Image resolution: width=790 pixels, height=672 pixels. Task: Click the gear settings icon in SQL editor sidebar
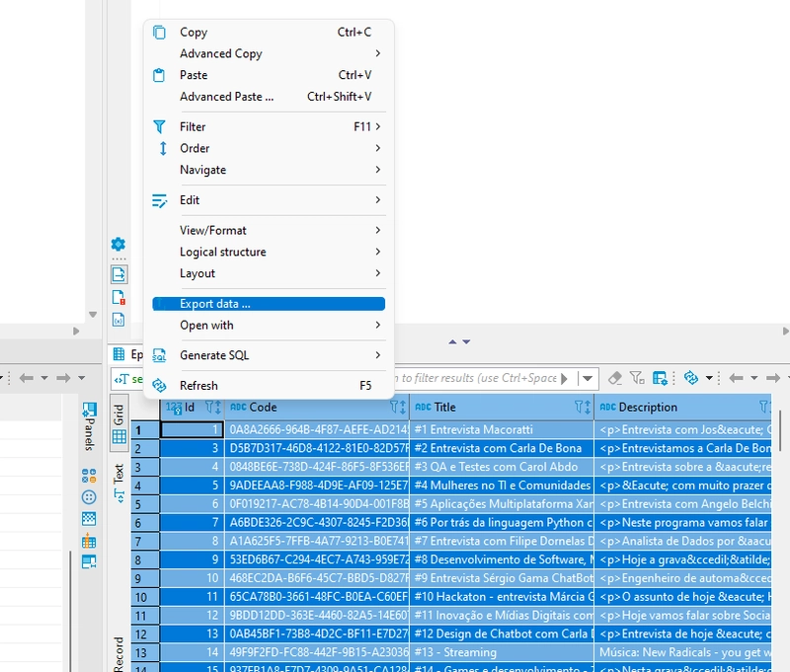coord(118,244)
